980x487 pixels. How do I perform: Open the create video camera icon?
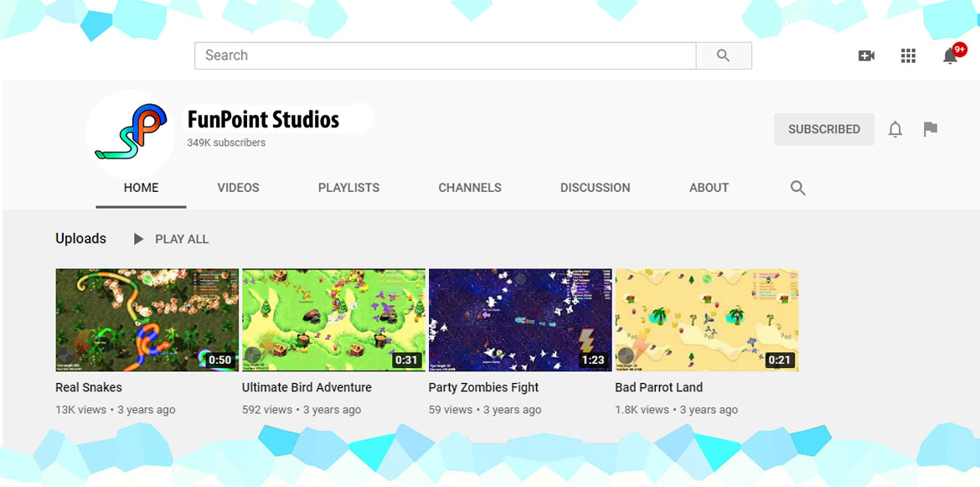pyautogui.click(x=866, y=55)
